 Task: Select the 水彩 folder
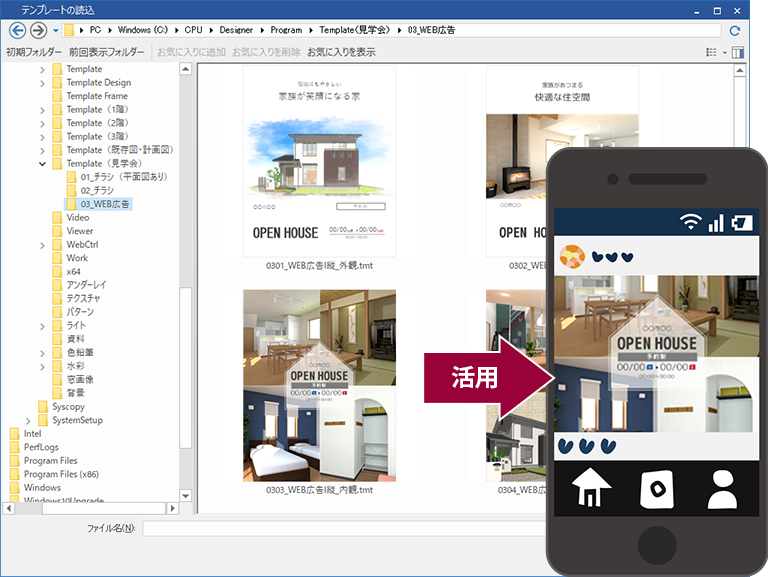[x=69, y=365]
